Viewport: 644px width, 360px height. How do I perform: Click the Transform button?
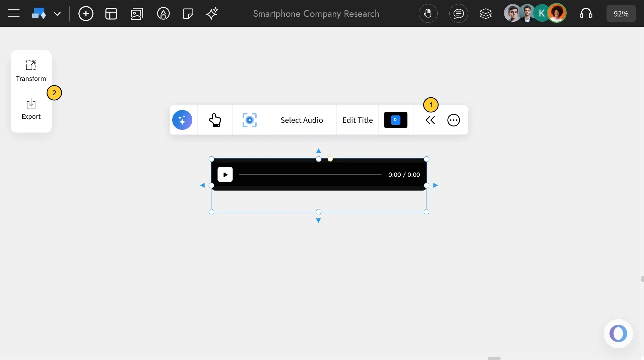click(x=31, y=70)
